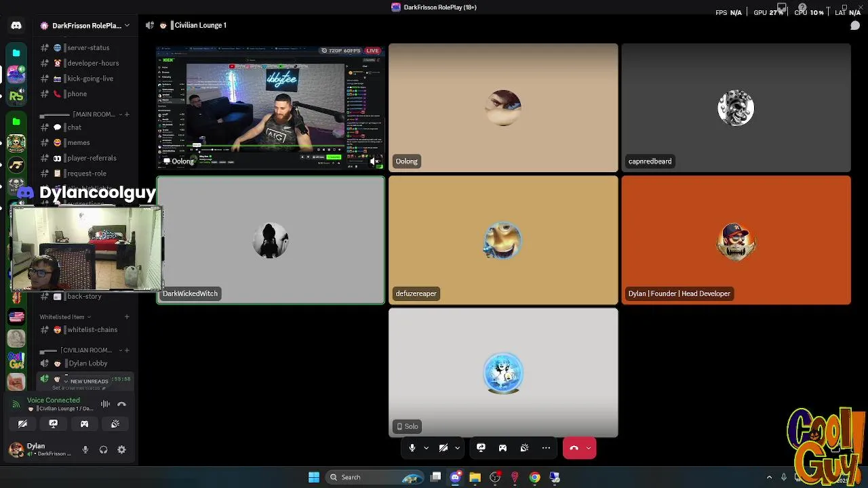
Task: Expand the DarkFrisson RolePlay server menu
Action: (x=85, y=26)
